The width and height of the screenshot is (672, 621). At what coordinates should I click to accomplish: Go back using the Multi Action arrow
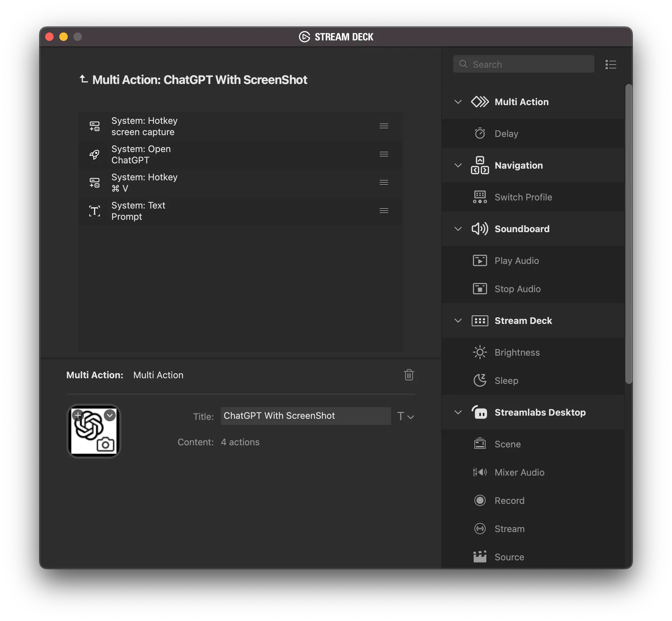[84, 79]
